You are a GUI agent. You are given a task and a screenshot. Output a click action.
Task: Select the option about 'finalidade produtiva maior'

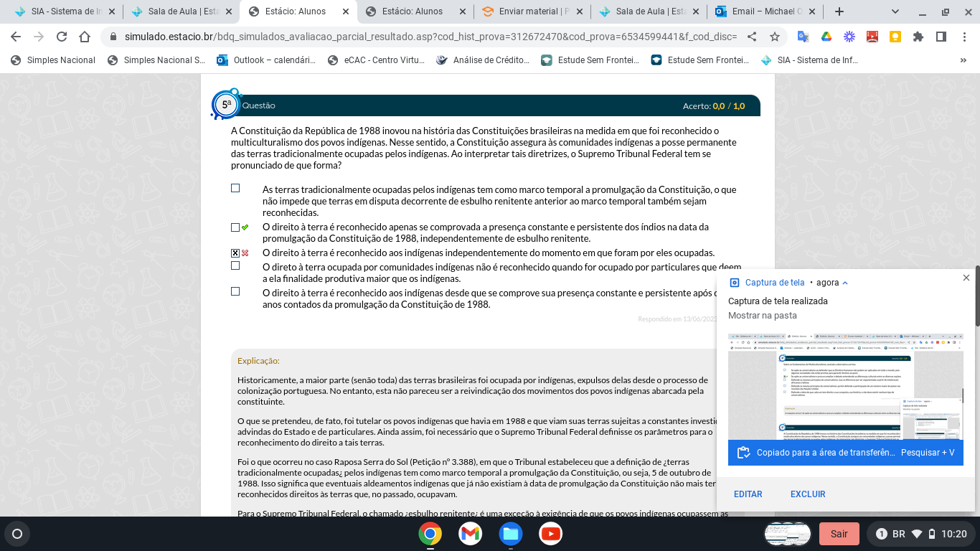tap(235, 266)
